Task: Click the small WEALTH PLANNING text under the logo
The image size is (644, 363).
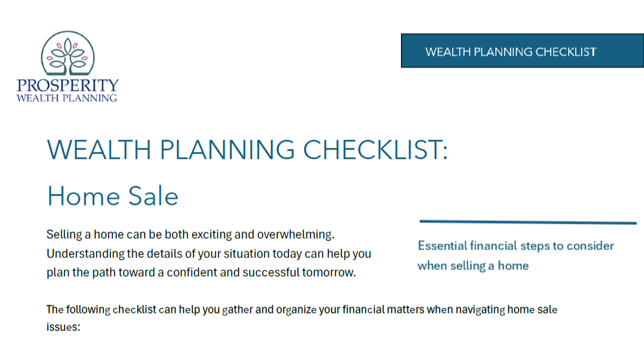Action: pyautogui.click(x=68, y=98)
